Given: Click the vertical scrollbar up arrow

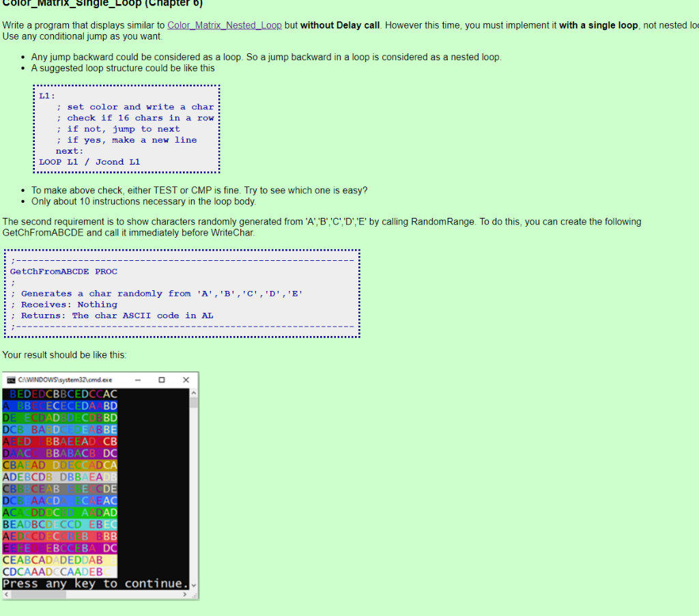Looking at the screenshot, I should point(193,391).
